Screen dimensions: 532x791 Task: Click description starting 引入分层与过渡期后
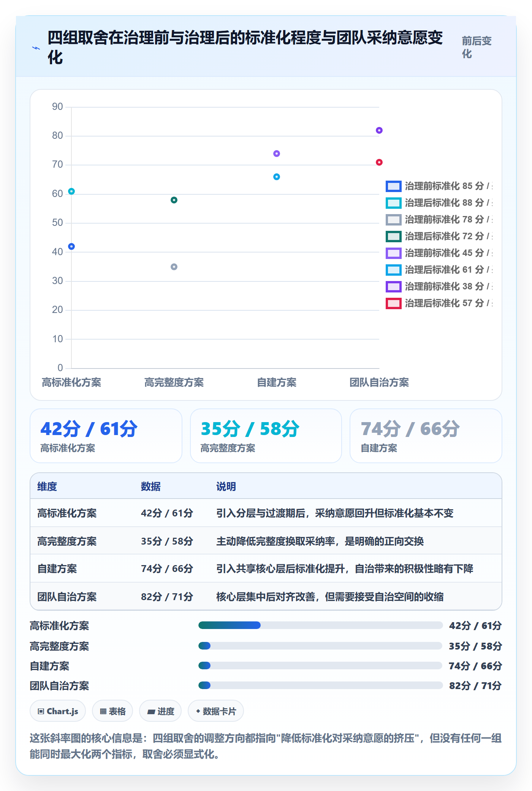click(335, 513)
